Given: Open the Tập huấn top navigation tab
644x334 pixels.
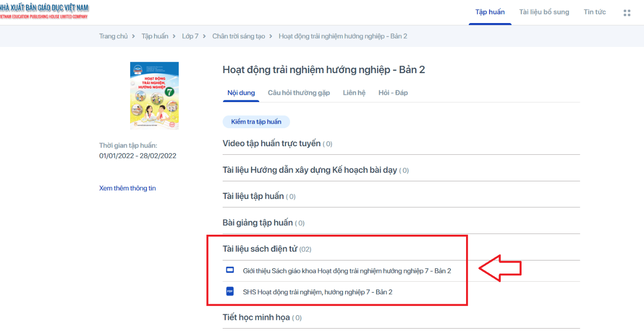Looking at the screenshot, I should pos(490,12).
